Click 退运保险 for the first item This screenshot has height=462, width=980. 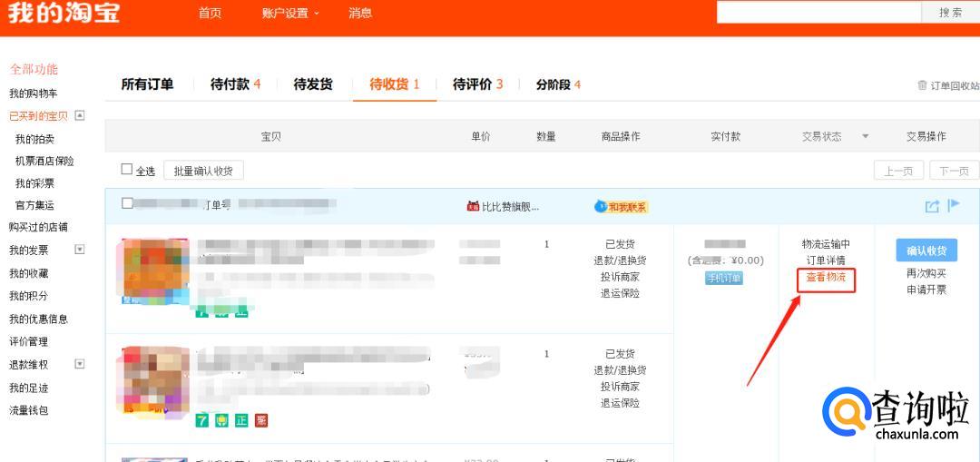pos(620,293)
